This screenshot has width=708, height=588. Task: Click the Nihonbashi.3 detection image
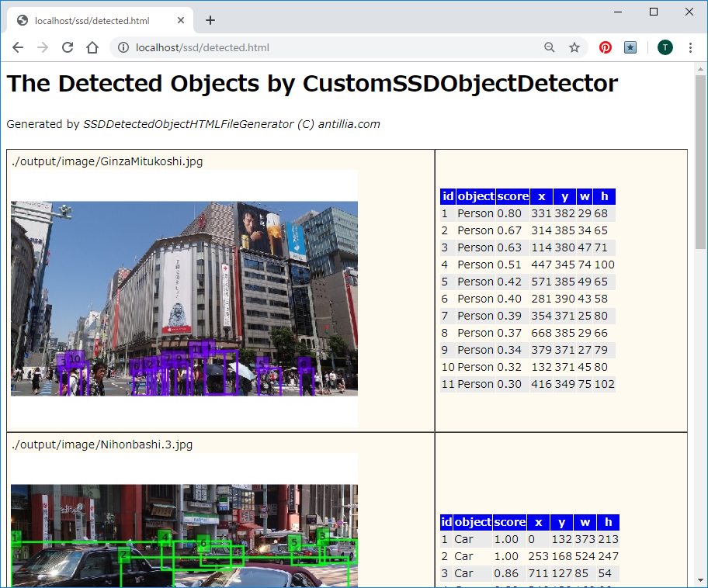pyautogui.click(x=184, y=520)
